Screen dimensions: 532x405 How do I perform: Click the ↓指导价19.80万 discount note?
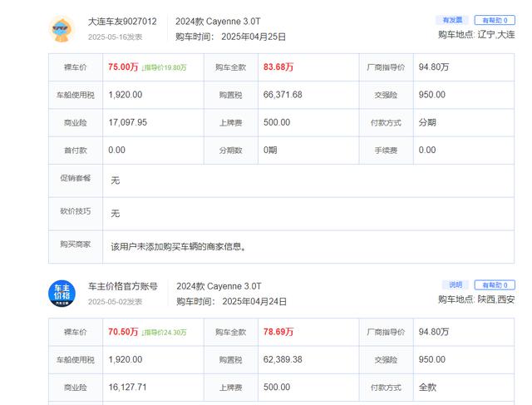click(164, 67)
